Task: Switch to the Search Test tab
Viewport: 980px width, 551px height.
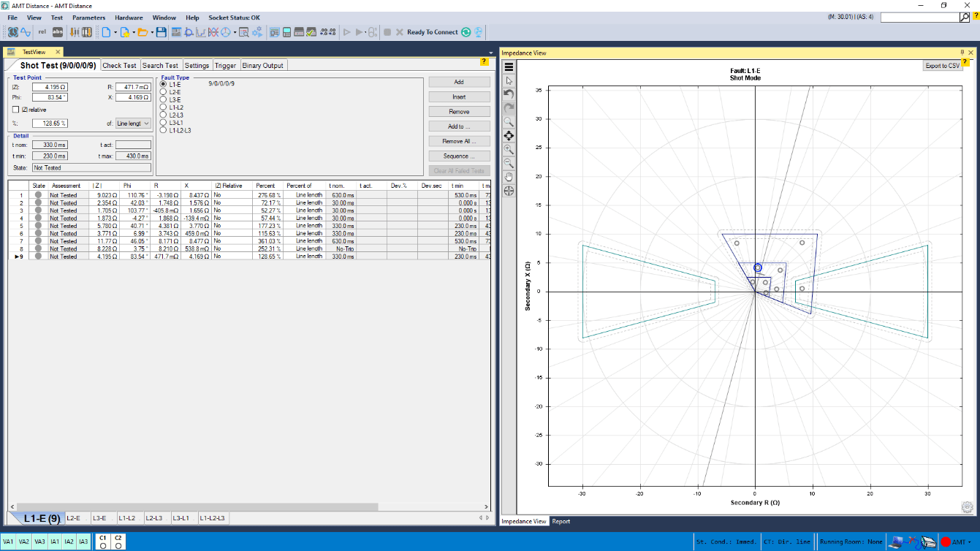Action: 160,66
